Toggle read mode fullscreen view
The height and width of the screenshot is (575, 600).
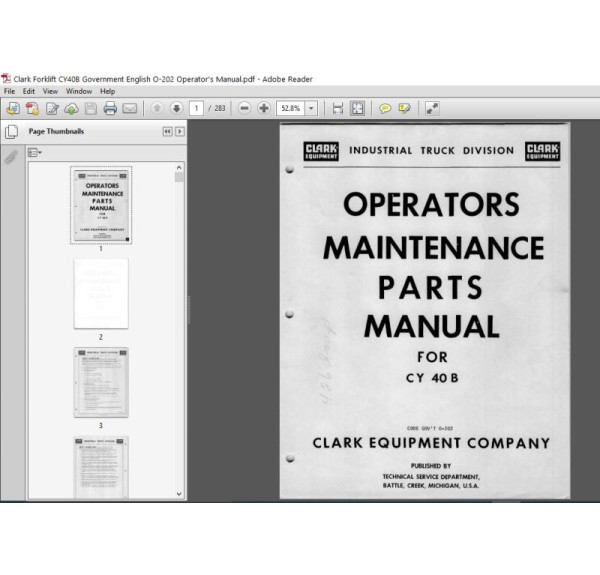[432, 108]
